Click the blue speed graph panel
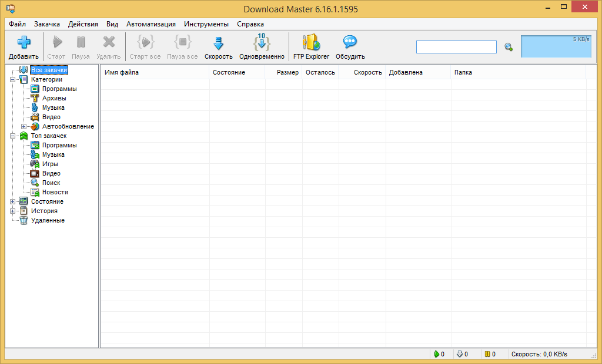The image size is (602, 364). [x=556, y=46]
